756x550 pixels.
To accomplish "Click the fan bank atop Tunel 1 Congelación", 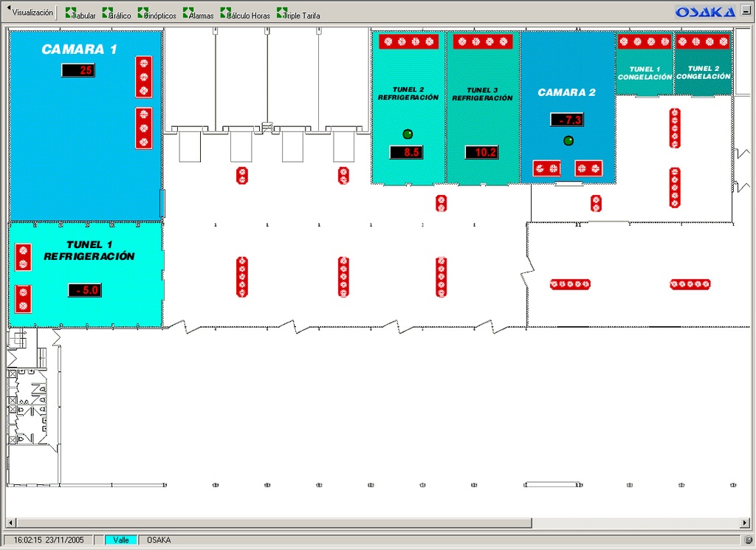I will (644, 42).
